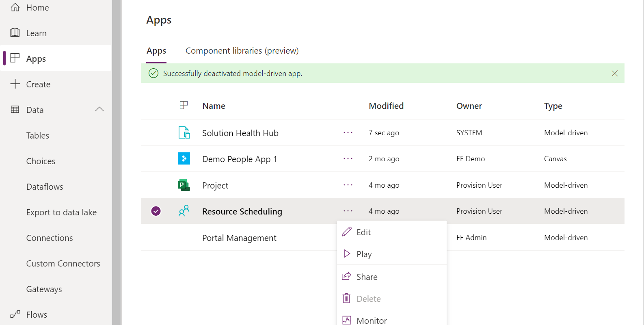Image resolution: width=644 pixels, height=325 pixels.
Task: Click the ellipsis on Resource Scheduling row
Action: (x=348, y=211)
